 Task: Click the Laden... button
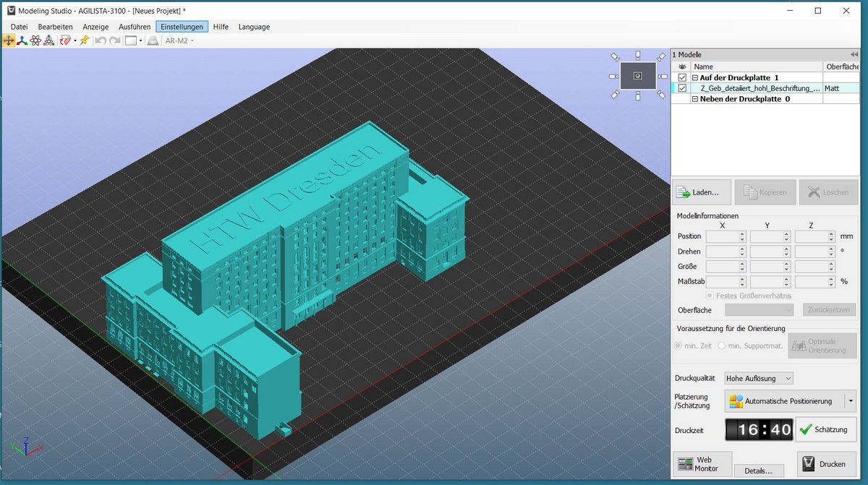[x=701, y=192]
